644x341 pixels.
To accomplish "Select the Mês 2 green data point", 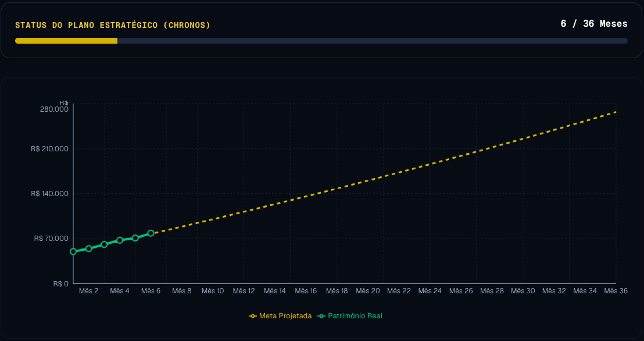I will 89,248.
